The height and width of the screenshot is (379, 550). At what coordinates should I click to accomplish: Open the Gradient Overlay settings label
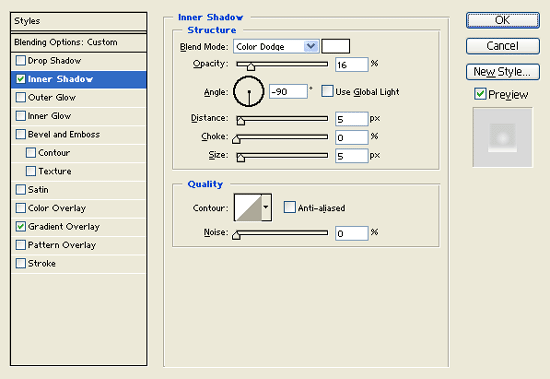[x=64, y=227]
